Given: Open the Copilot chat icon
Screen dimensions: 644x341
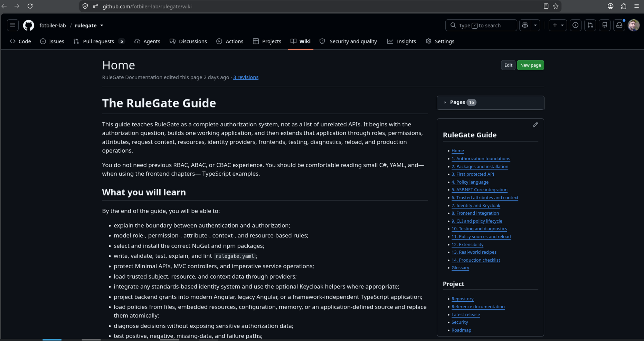Looking at the screenshot, I should tap(525, 25).
